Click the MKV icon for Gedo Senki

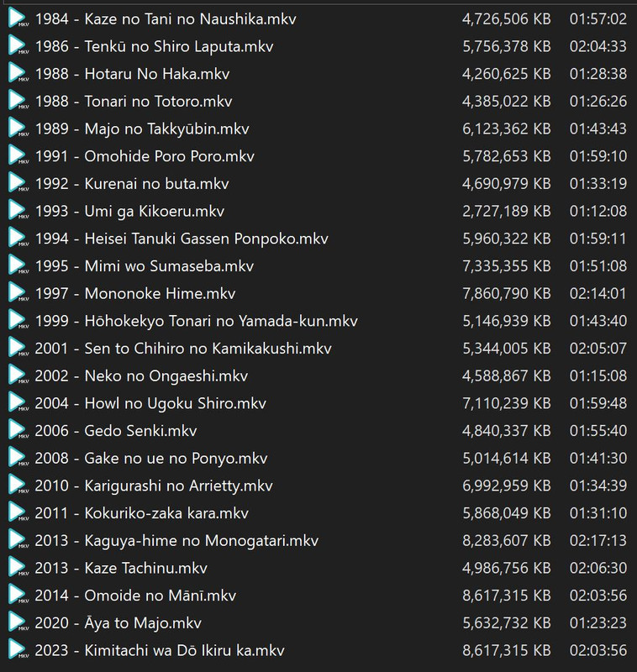pyautogui.click(x=17, y=432)
